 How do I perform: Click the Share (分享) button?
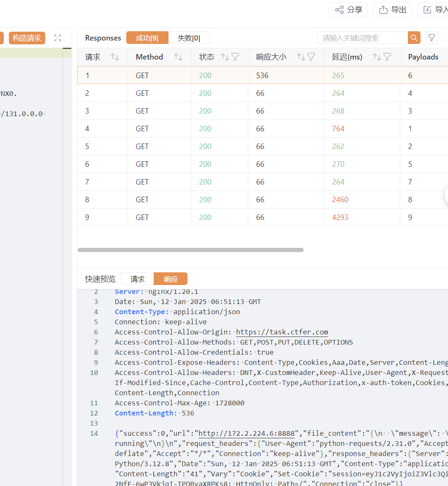[x=348, y=10]
